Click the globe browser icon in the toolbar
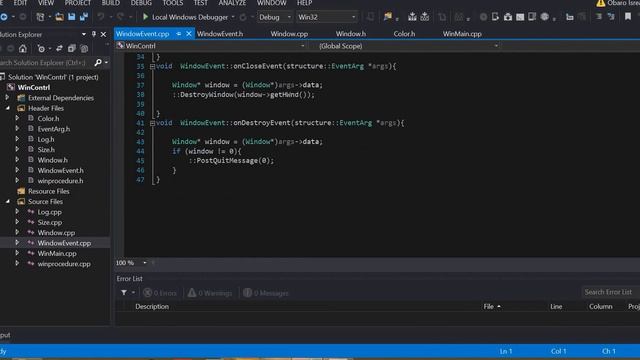 pyautogui.click(x=544, y=17)
